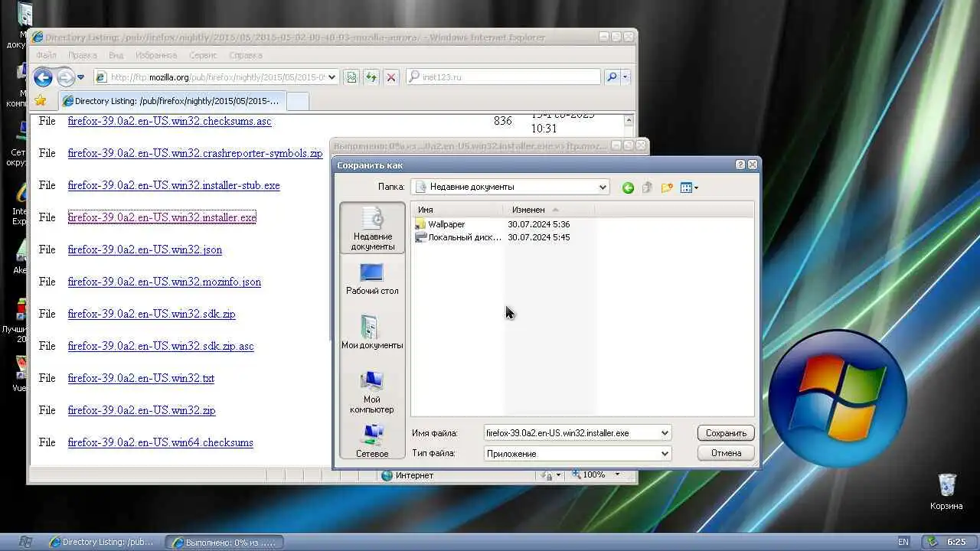Open the win32.sdk.zip link
The width and height of the screenshot is (980, 551).
[x=152, y=314]
